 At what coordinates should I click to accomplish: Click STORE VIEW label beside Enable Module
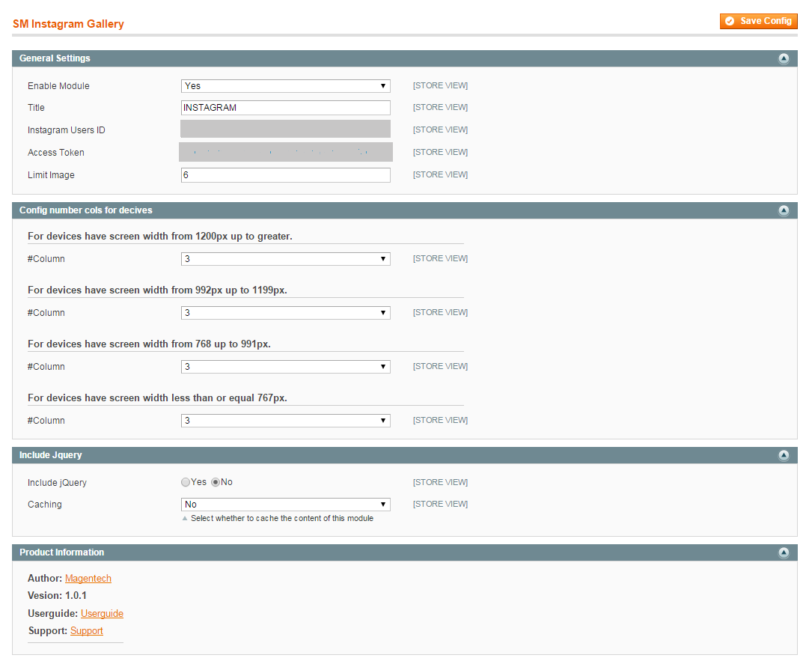(440, 85)
